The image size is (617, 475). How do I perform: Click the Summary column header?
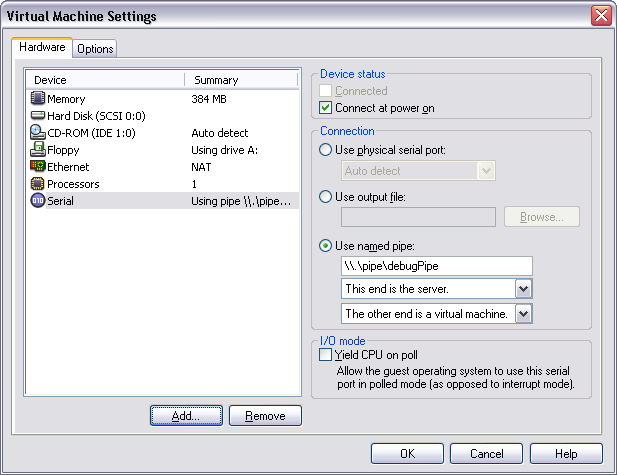click(241, 80)
